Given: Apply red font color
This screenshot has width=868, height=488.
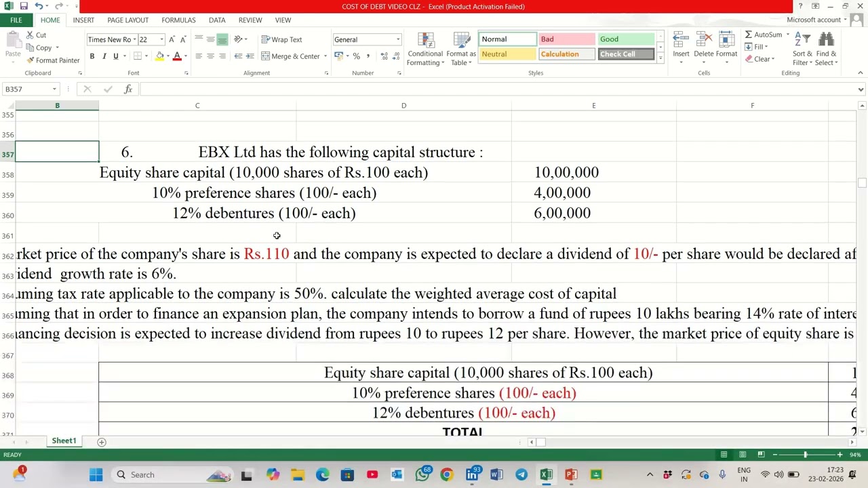Looking at the screenshot, I should click(x=177, y=56).
